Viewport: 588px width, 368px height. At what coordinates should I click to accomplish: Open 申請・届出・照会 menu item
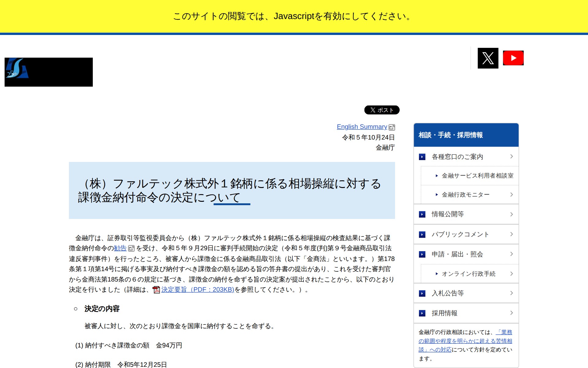pos(457,254)
